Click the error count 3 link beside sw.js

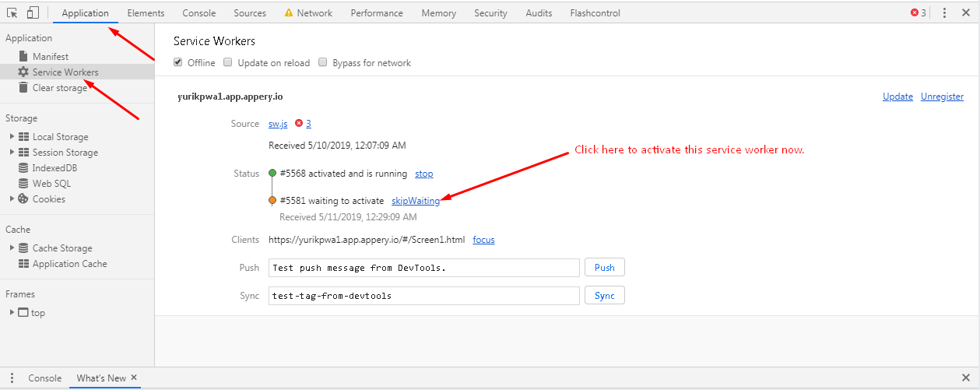click(308, 124)
